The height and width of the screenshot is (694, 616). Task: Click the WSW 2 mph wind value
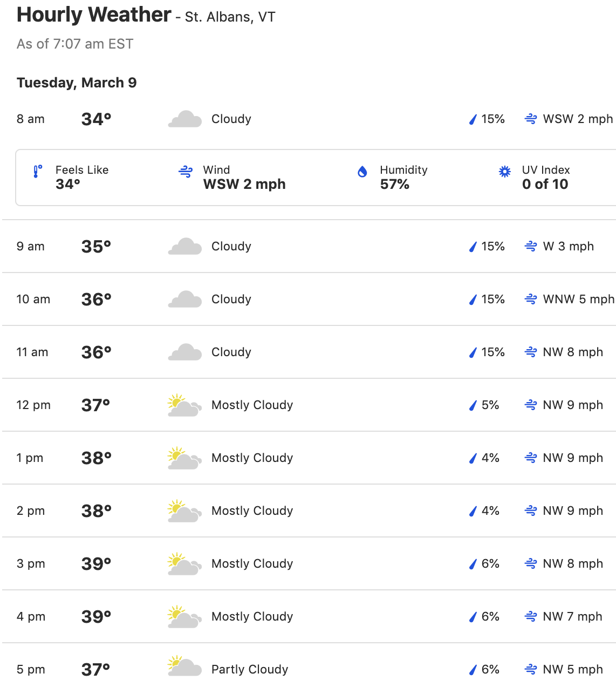point(244,184)
